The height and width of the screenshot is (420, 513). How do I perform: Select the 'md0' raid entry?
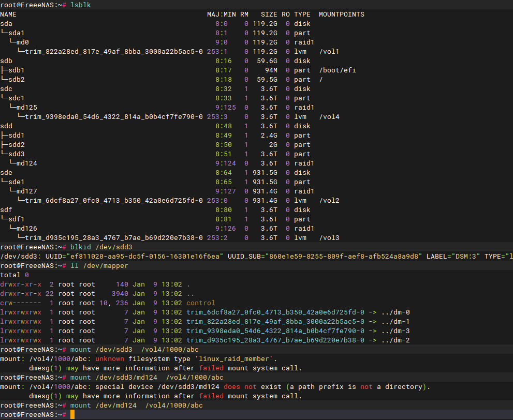[x=23, y=42]
